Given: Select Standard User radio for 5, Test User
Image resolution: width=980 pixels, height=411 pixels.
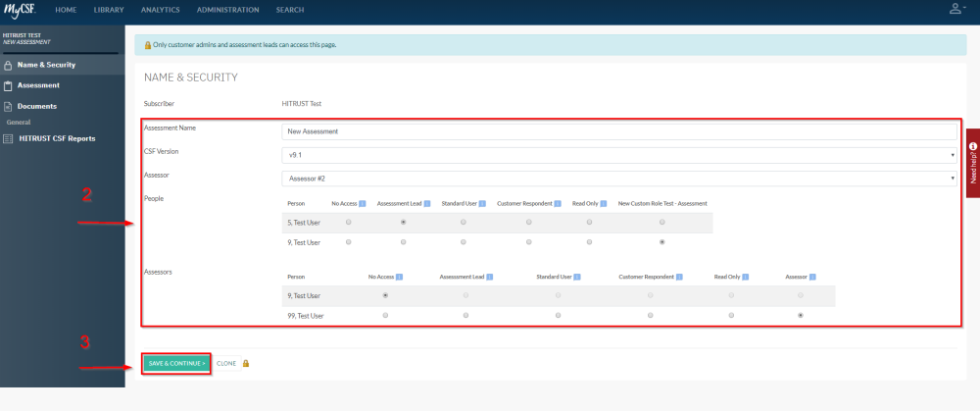Looking at the screenshot, I should [464, 222].
